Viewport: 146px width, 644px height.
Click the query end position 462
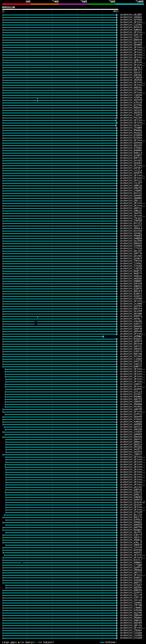click(x=115, y=11)
